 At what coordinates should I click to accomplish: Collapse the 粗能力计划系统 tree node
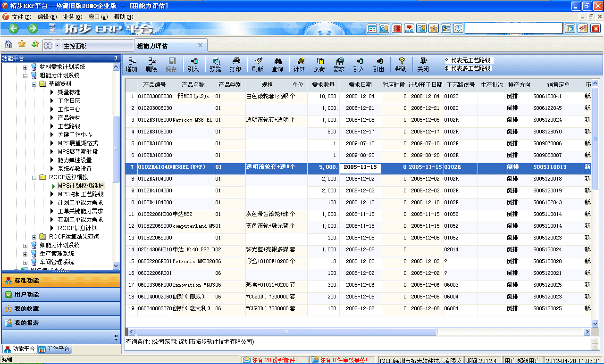tap(25, 75)
